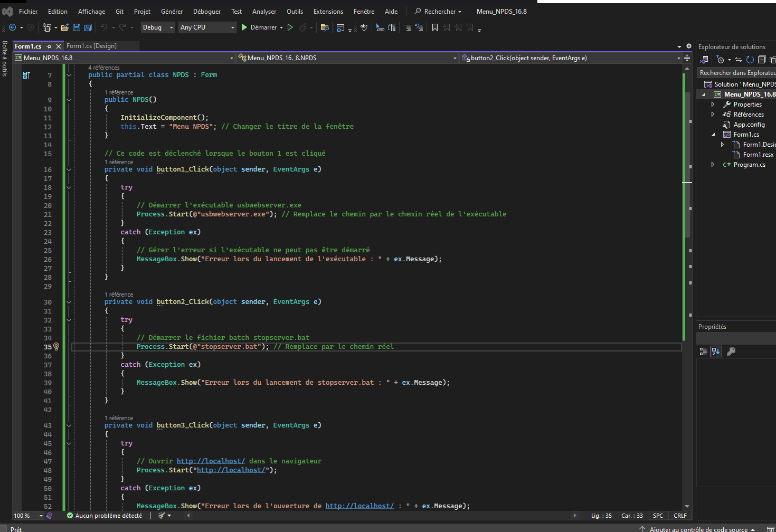
Task: Open the Démarrer button dropdown arrow
Action: (281, 27)
